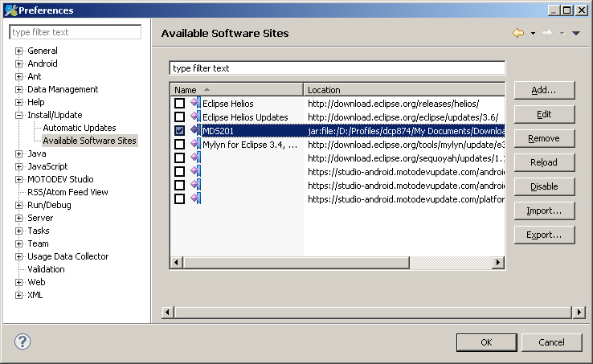The width and height of the screenshot is (593, 364).
Task: Click the help question mark icon
Action: coord(22,342)
